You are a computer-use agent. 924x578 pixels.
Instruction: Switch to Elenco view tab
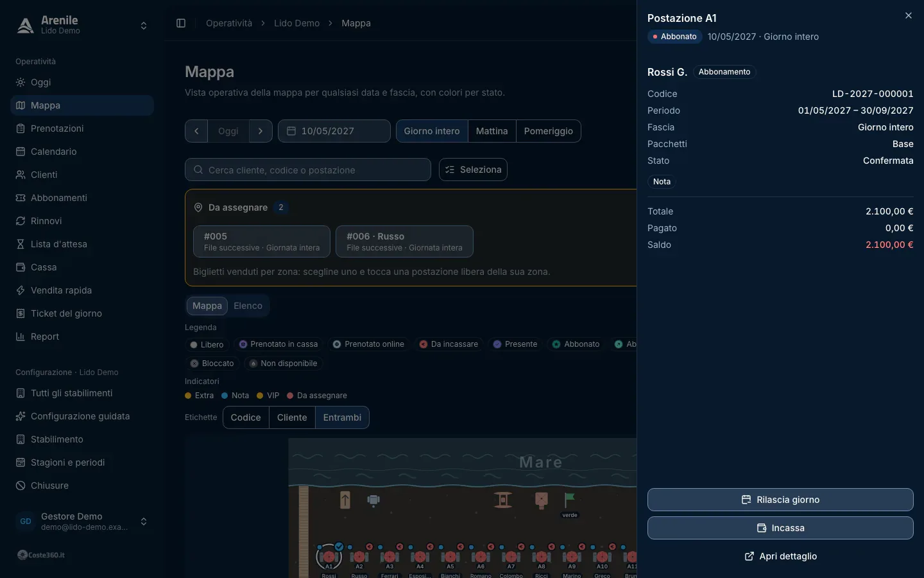[x=248, y=306]
